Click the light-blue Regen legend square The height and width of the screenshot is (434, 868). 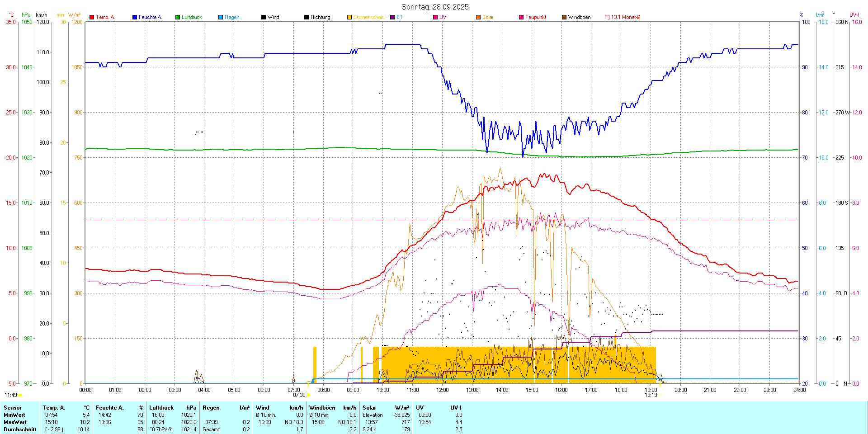[221, 17]
